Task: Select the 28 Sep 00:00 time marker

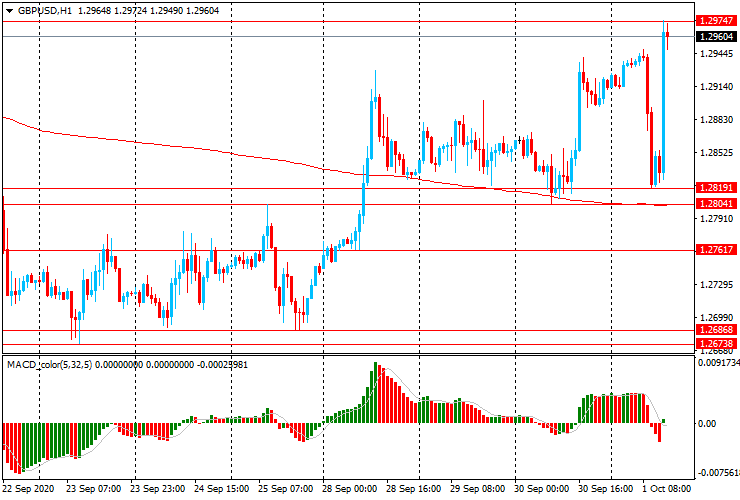Action: (352, 490)
